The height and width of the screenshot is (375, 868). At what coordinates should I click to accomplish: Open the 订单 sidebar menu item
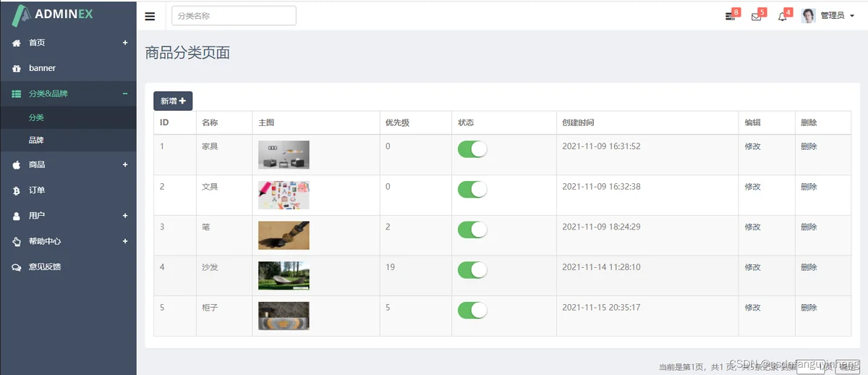coord(68,190)
